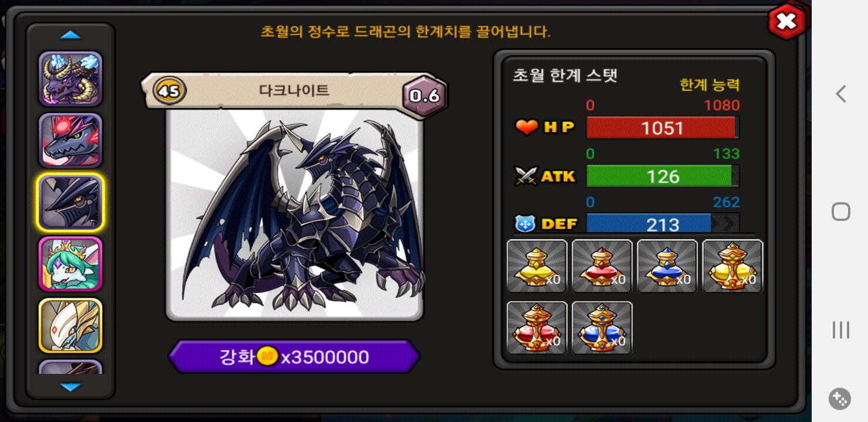The height and width of the screenshot is (422, 868).
Task: Select the small red essence potion
Action: (x=602, y=266)
